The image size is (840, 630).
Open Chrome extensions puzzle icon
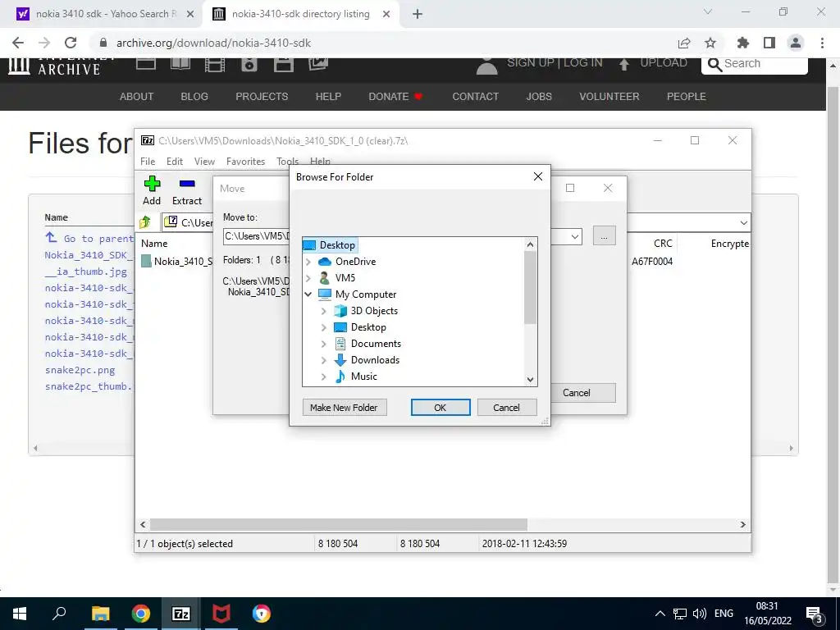coord(743,43)
